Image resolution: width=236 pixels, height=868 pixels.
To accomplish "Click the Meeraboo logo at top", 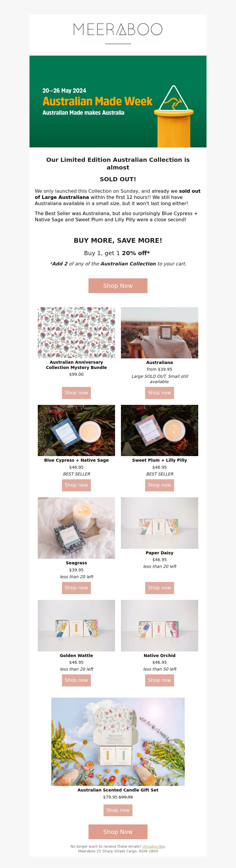I will 118,30.
